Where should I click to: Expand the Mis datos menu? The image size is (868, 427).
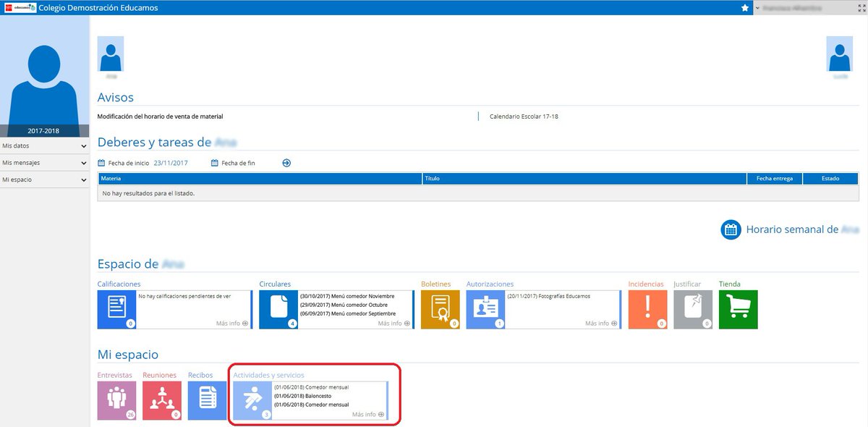tap(44, 146)
